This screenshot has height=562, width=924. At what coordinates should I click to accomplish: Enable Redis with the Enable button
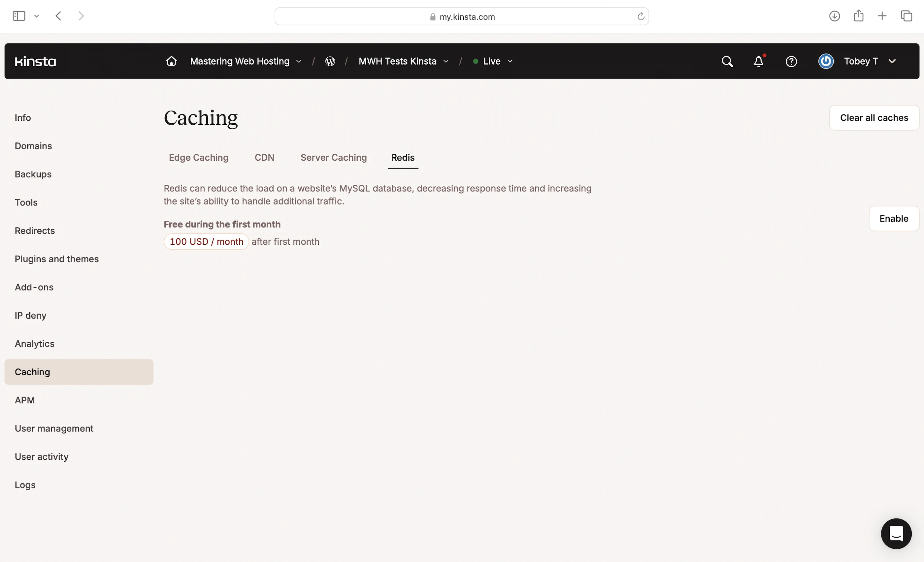point(893,218)
